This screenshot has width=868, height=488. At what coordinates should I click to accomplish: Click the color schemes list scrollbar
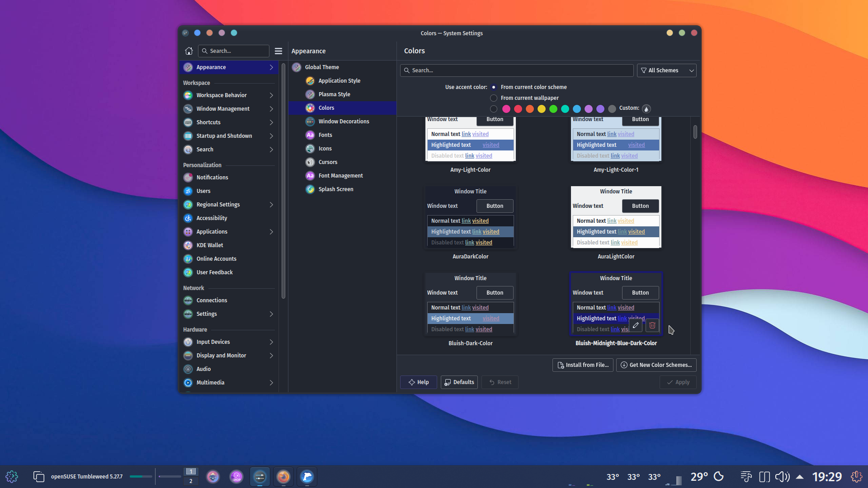point(695,132)
